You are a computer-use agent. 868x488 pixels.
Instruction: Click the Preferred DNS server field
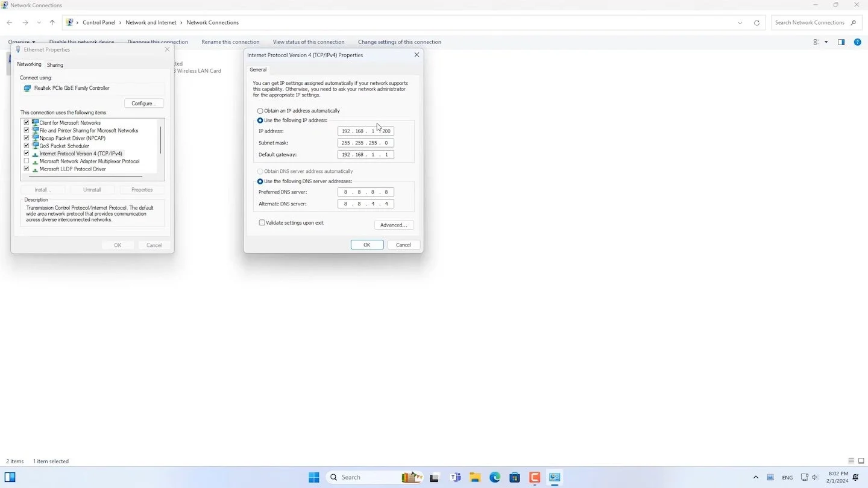[366, 192]
